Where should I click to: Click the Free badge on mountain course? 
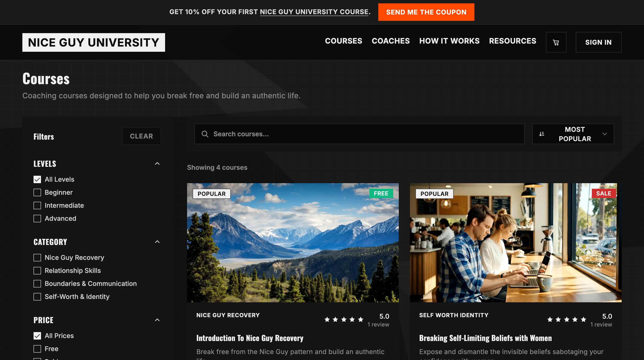(381, 193)
